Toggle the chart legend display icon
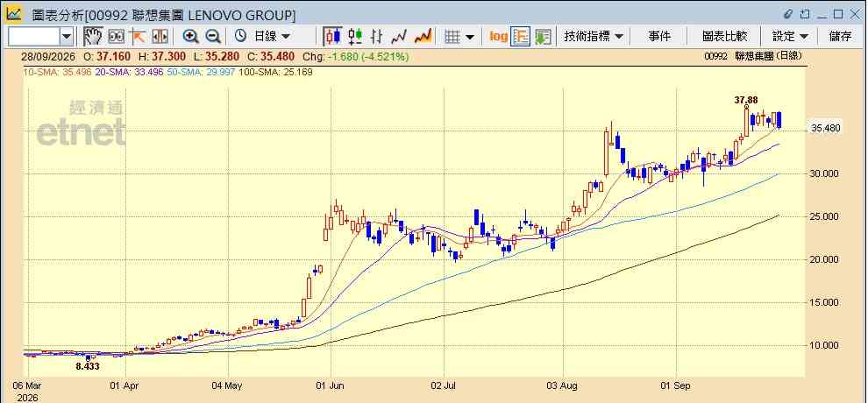 coord(520,37)
